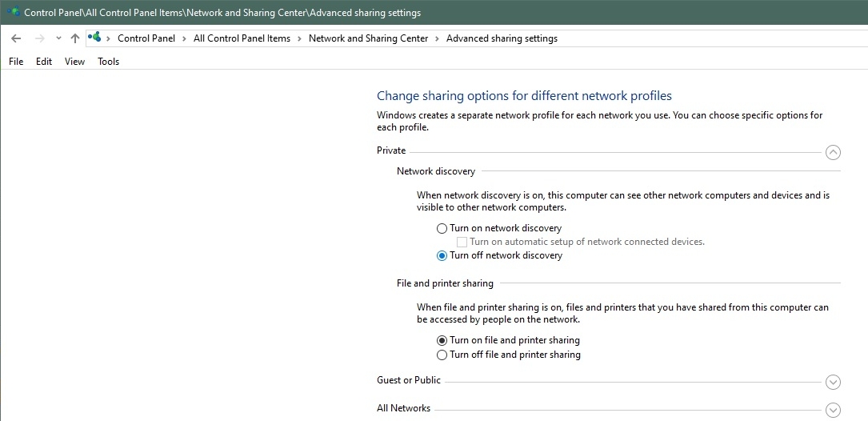Click the network icon in address bar
Viewport: 868px width, 421px height.
[95, 38]
